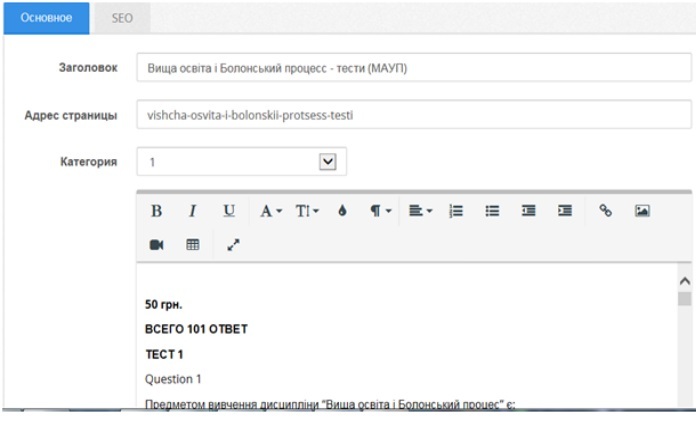Open the font size dropdown

(308, 211)
